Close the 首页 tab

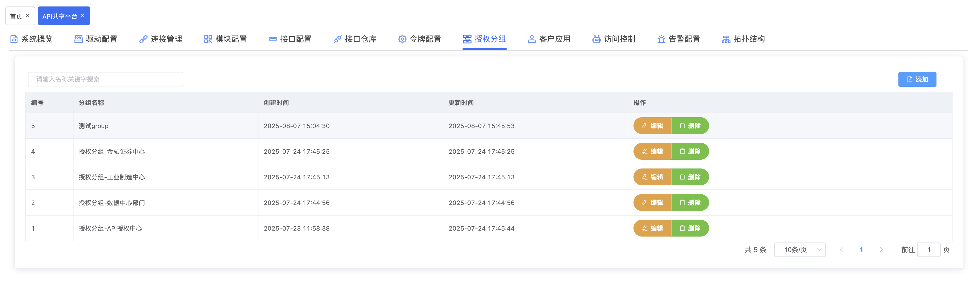click(27, 16)
